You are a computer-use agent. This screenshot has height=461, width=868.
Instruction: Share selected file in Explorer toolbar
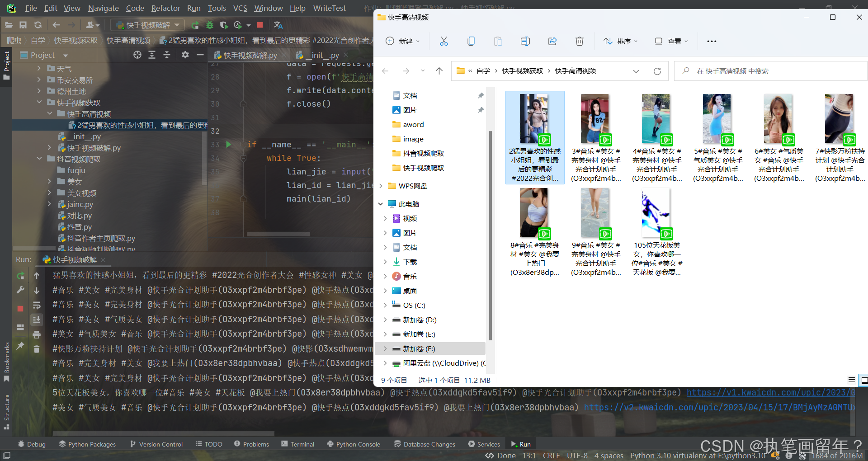552,41
